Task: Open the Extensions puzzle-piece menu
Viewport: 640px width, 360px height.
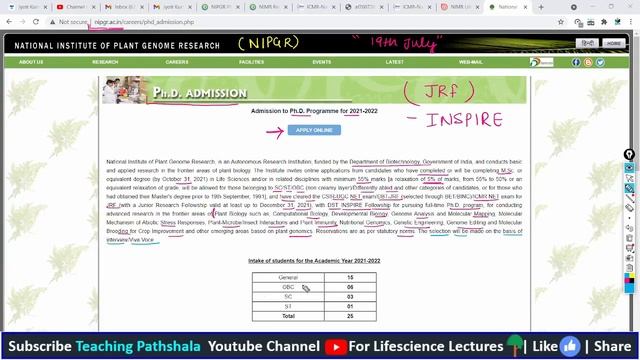Action: (x=604, y=22)
